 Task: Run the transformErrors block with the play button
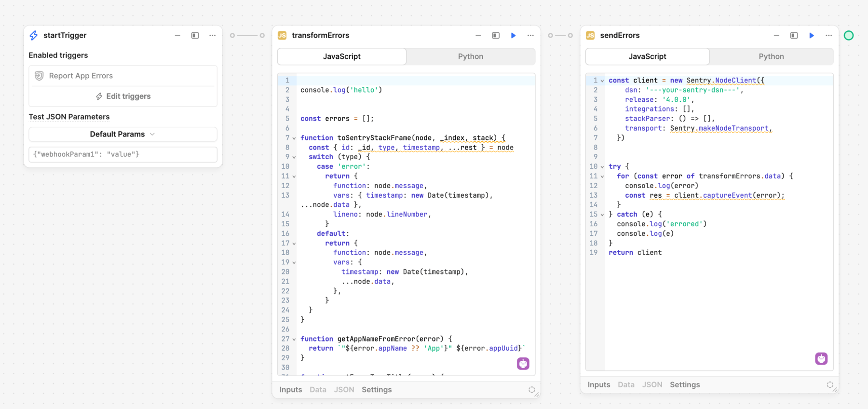point(514,35)
